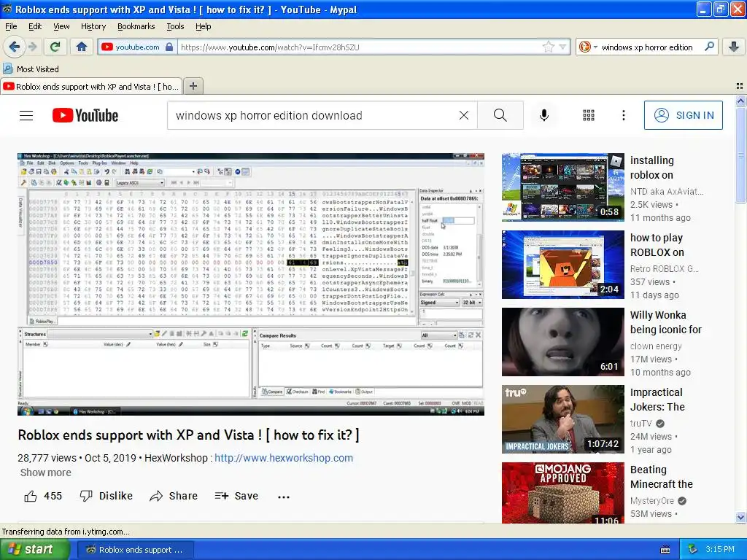This screenshot has width=747, height=560.
Task: Open the Tools menu
Action: (x=175, y=26)
